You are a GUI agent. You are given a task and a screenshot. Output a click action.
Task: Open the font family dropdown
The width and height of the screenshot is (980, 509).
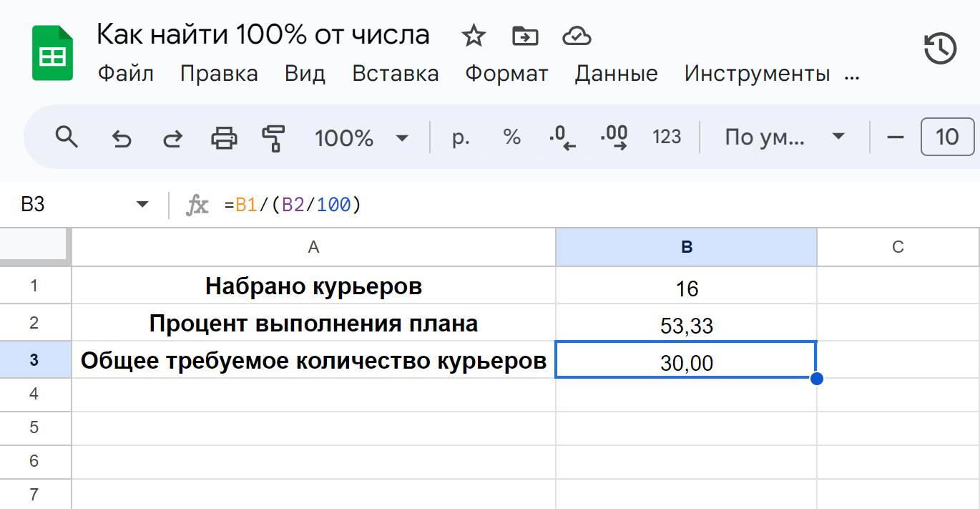click(785, 137)
